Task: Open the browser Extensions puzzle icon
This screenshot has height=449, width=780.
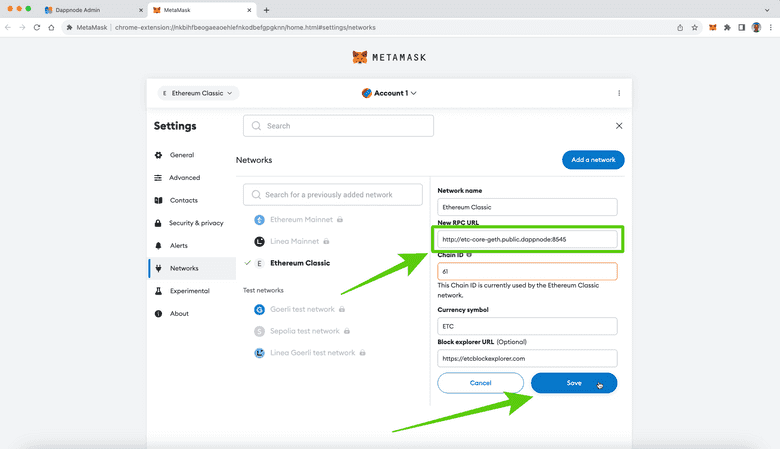Action: click(x=727, y=27)
